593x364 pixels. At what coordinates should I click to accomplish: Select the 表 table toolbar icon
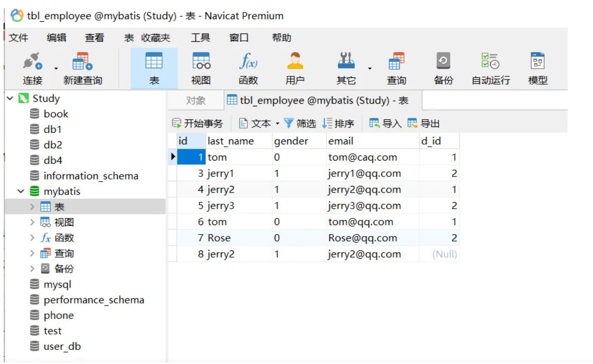pos(154,69)
